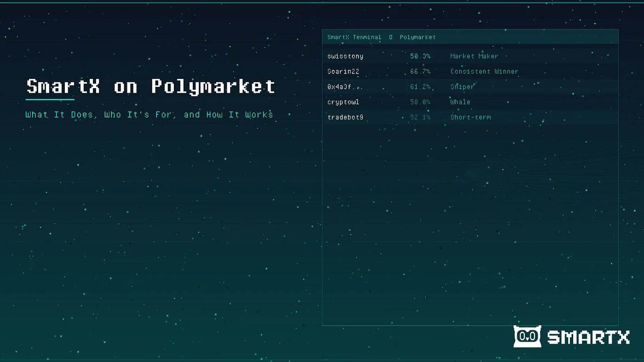Select the Soarin22 trader name
The width and height of the screenshot is (644, 362).
pyautogui.click(x=343, y=71)
